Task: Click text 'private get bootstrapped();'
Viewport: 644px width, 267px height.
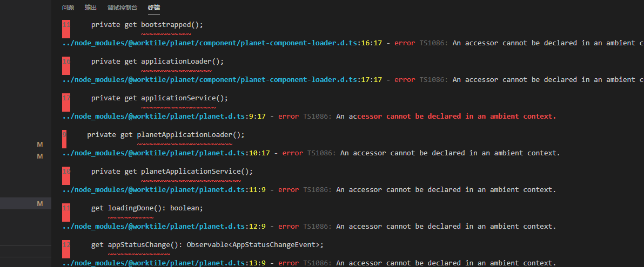Action: [x=147, y=25]
